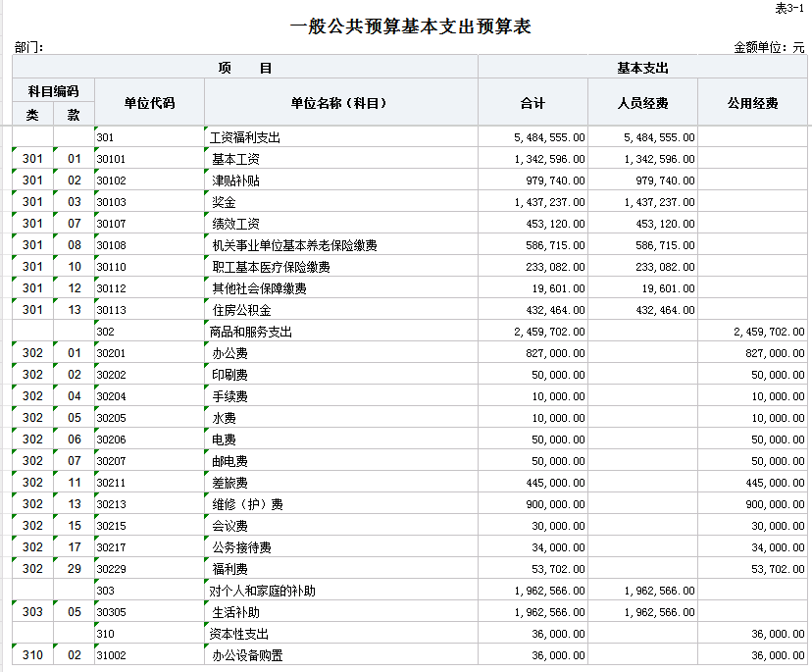
Task: Click the 款 column header
Action: coord(74,114)
